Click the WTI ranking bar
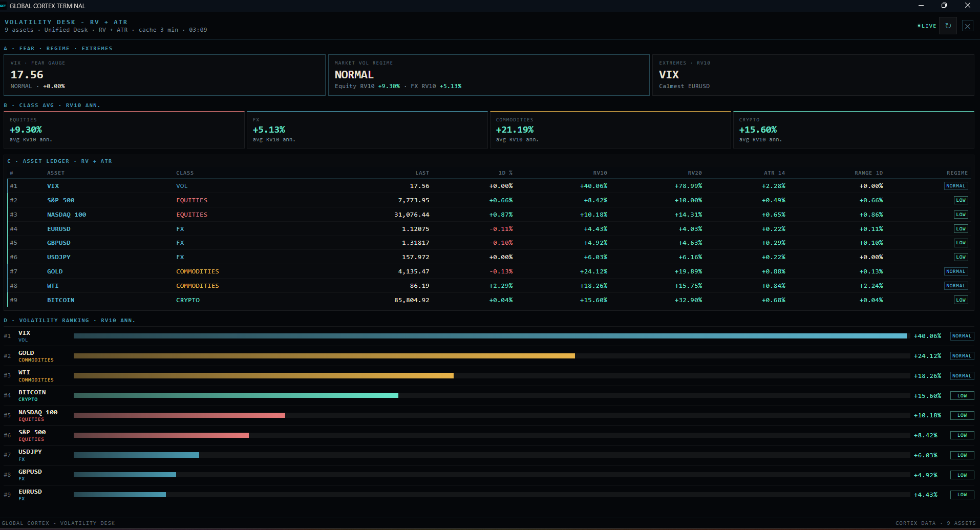Screen dimensions: 980x530 point(264,376)
